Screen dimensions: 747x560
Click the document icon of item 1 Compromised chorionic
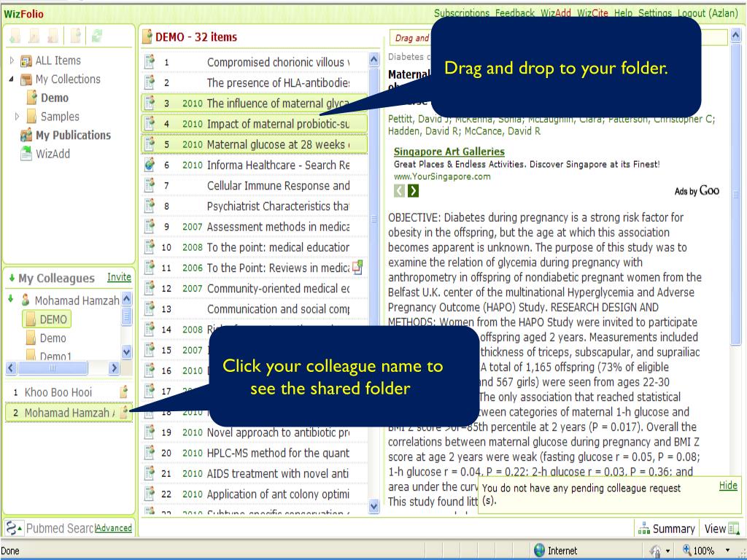click(x=150, y=62)
